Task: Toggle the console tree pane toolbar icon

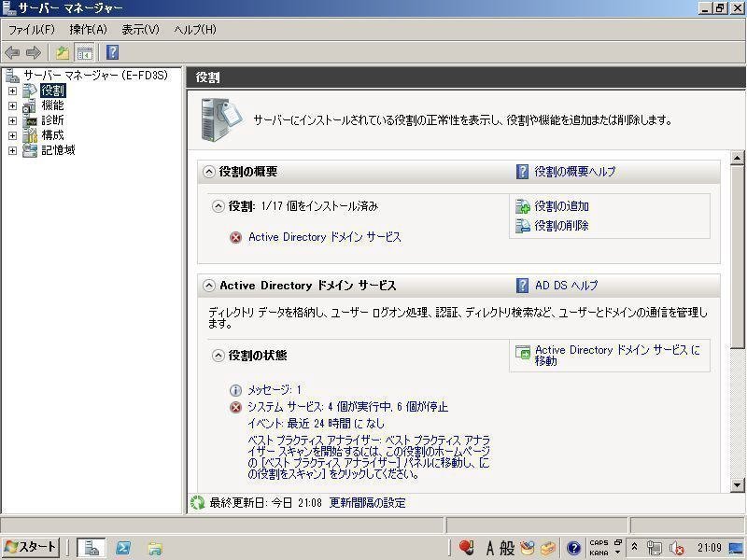Action: point(85,53)
